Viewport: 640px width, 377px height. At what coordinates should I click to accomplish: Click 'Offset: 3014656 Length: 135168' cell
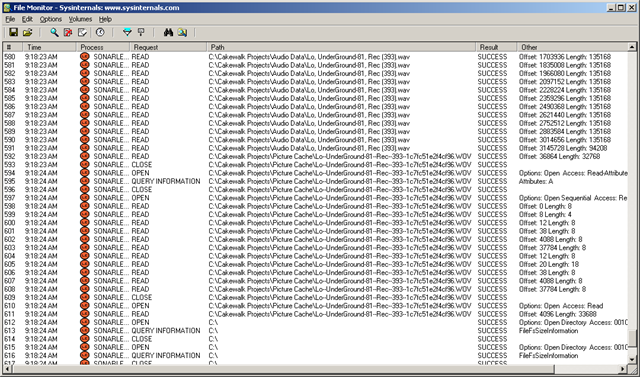tap(565, 140)
